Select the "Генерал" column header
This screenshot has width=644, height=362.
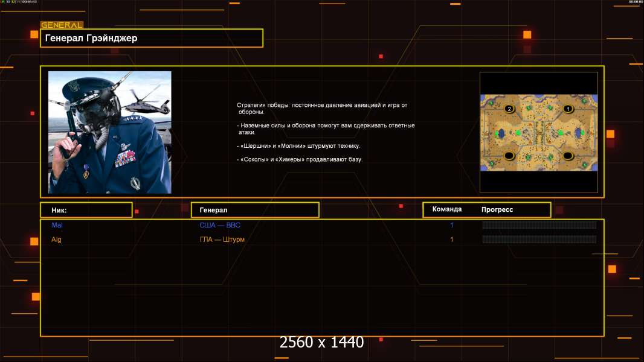tap(254, 210)
